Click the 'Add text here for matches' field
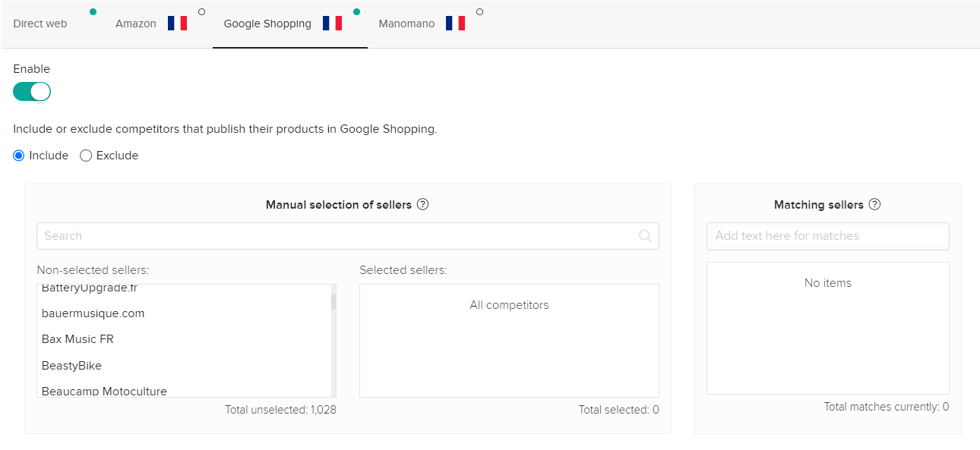The image size is (980, 450). click(x=827, y=236)
